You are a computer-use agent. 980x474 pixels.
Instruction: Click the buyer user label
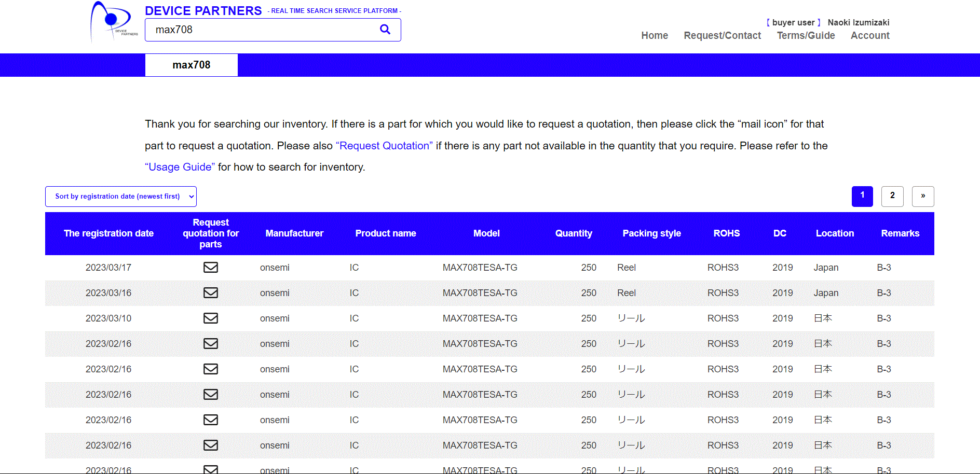click(x=793, y=22)
